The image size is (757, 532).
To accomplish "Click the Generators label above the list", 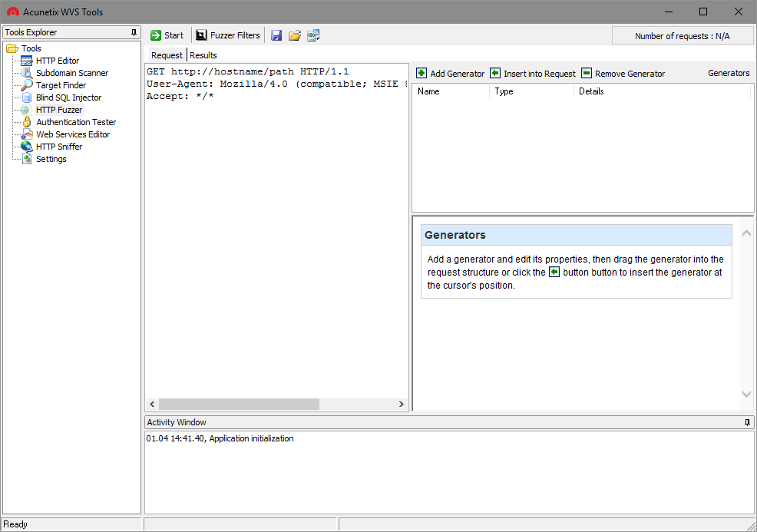I will pyautogui.click(x=729, y=73).
